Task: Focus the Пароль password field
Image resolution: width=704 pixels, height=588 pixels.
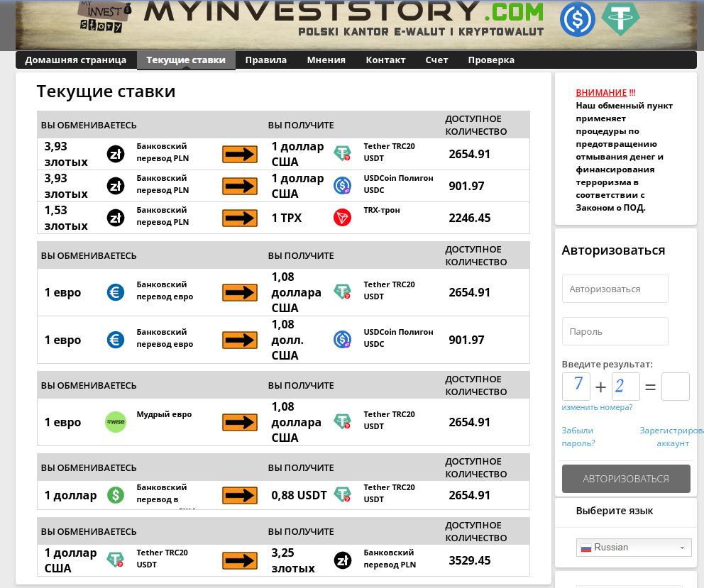Action: [x=615, y=331]
